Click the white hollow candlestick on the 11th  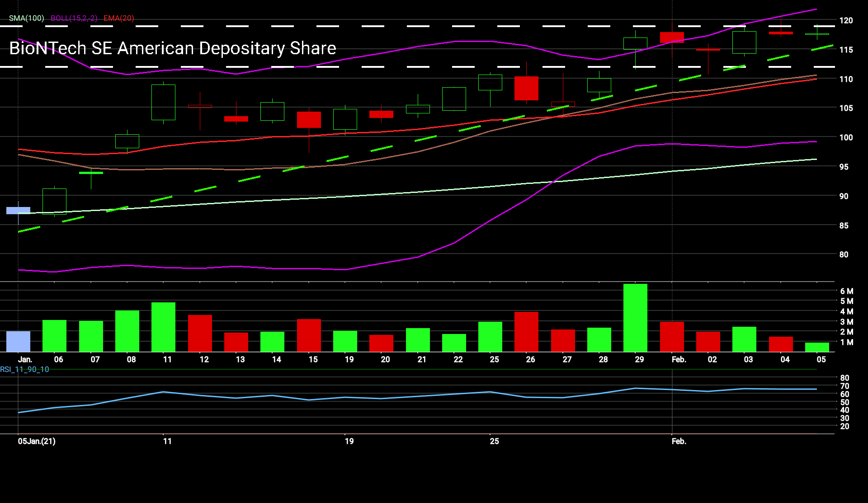163,102
